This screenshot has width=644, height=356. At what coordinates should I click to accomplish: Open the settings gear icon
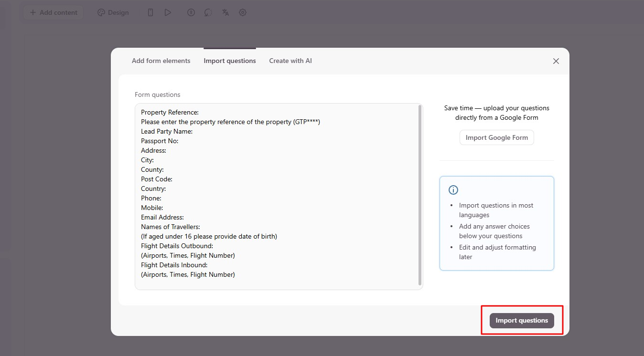point(243,12)
